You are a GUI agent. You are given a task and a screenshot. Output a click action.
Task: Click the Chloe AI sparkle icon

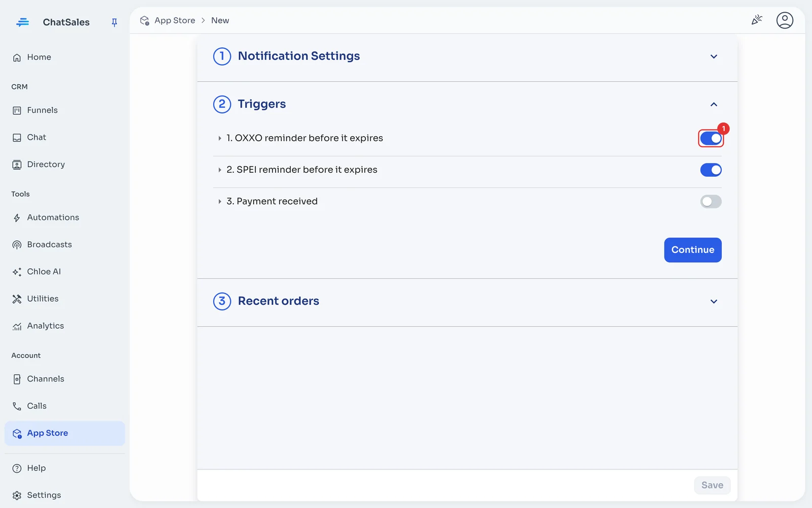click(17, 272)
